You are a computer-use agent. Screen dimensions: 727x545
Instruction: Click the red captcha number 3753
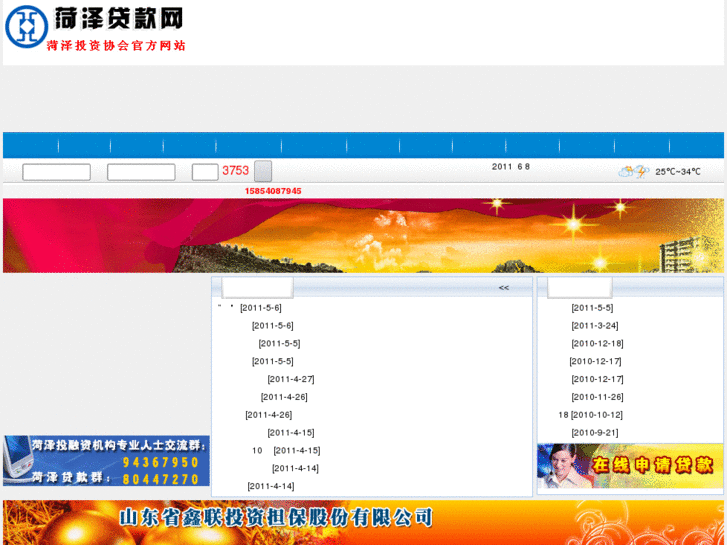coord(236,171)
